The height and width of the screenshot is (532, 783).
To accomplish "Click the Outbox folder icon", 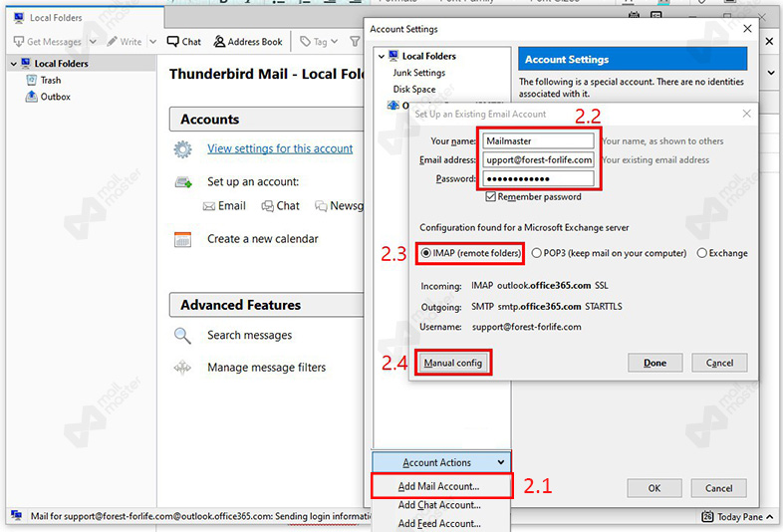I will 32,97.
